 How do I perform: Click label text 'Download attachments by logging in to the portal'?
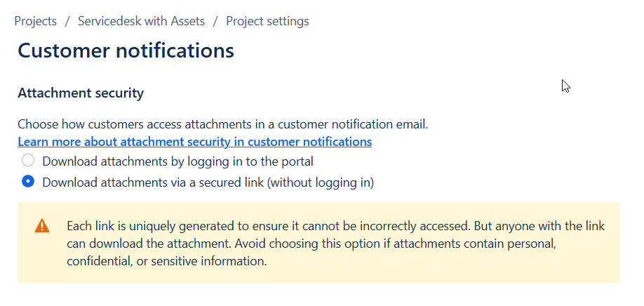click(x=178, y=161)
